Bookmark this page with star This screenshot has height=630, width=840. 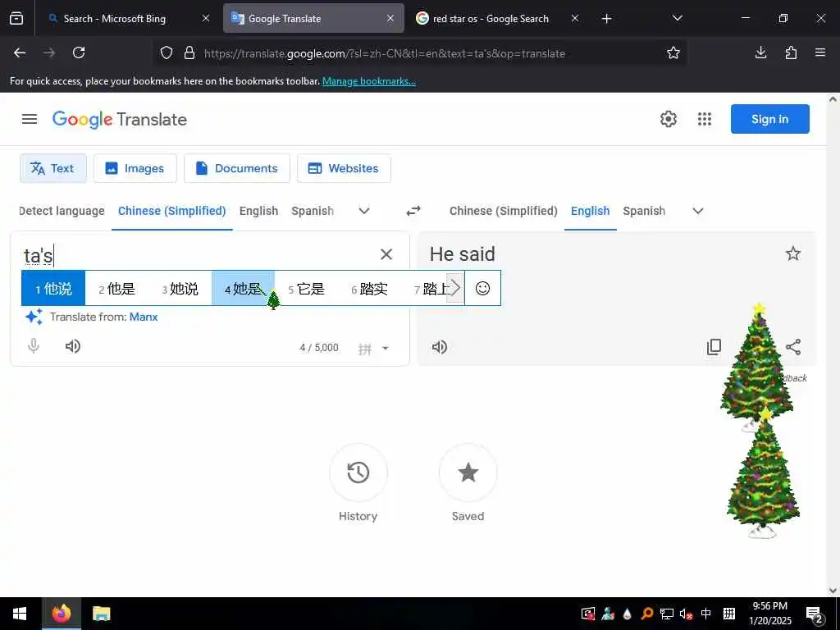(673, 52)
